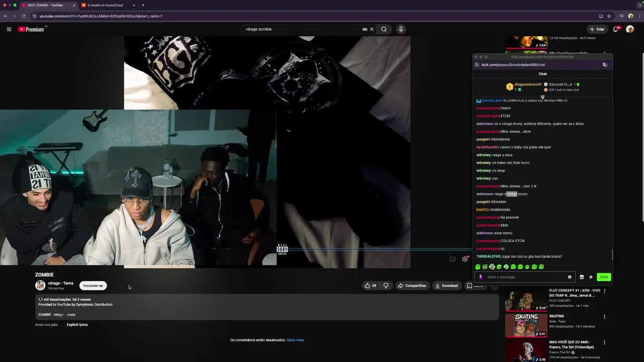644x362 pixels.
Task: Open MAS VOCÊ QUE EU AMO thumbnail
Action: 526,351
